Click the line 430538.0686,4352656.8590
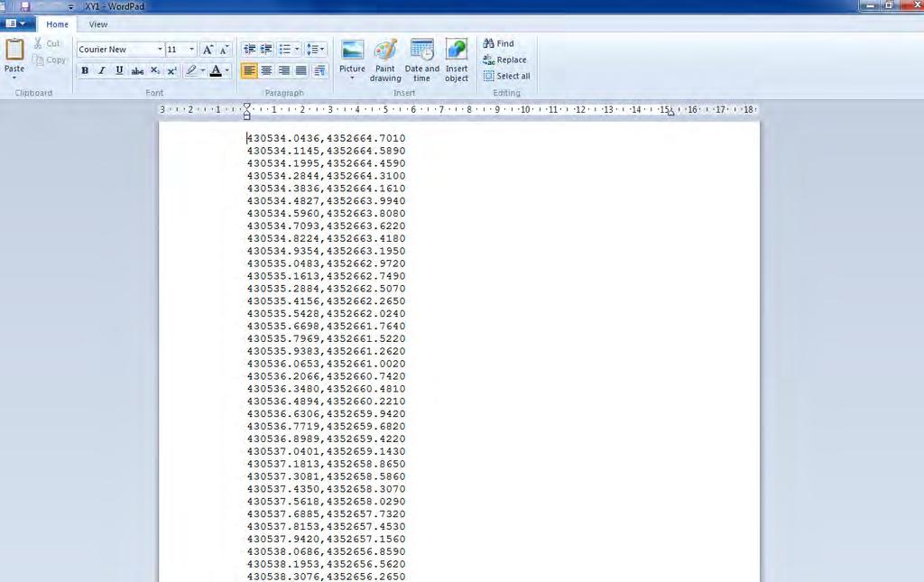924x582 pixels. point(326,551)
